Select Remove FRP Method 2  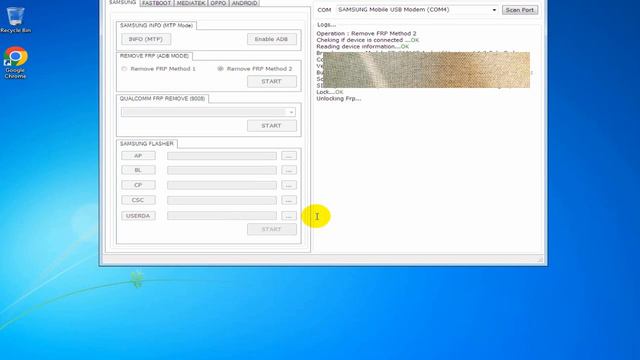coord(255,69)
